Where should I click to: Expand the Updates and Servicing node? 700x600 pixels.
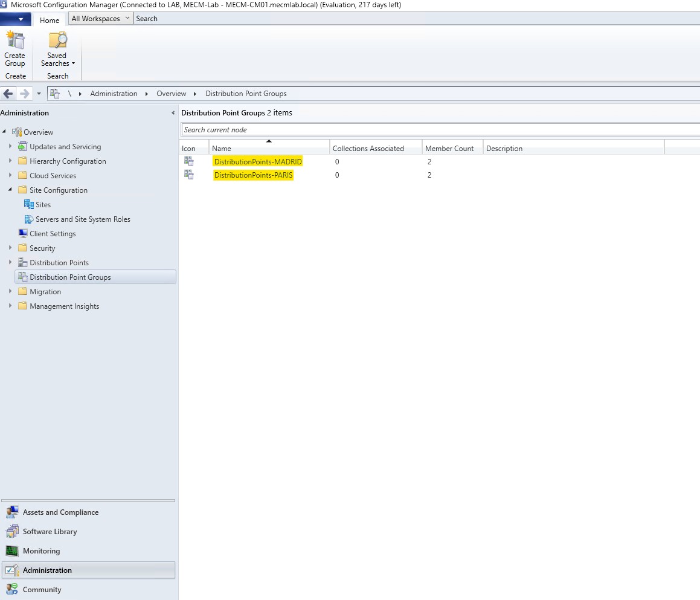click(x=10, y=147)
